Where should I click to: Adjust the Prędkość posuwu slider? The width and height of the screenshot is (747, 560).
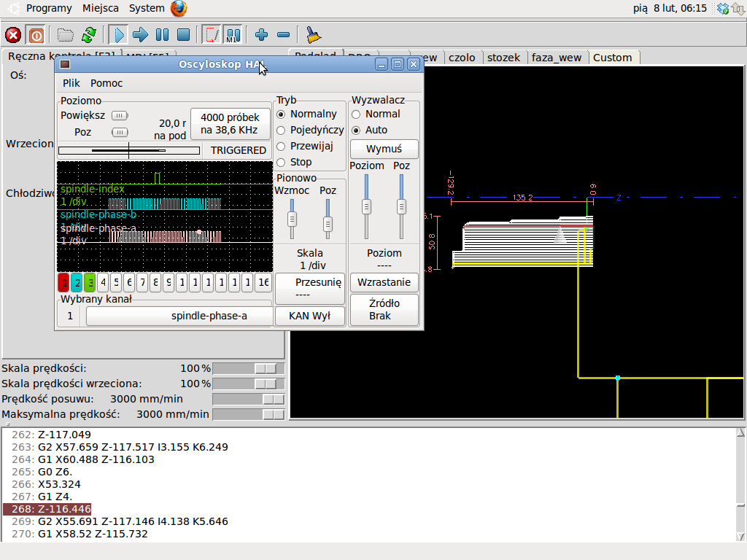point(249,399)
